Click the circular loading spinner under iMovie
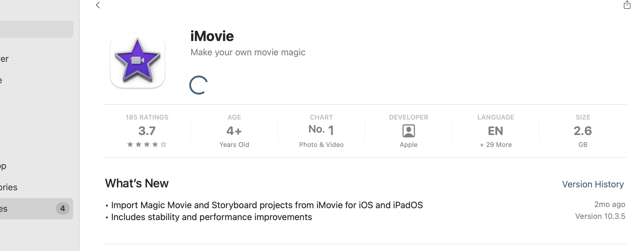This screenshot has width=644, height=251. [x=198, y=85]
